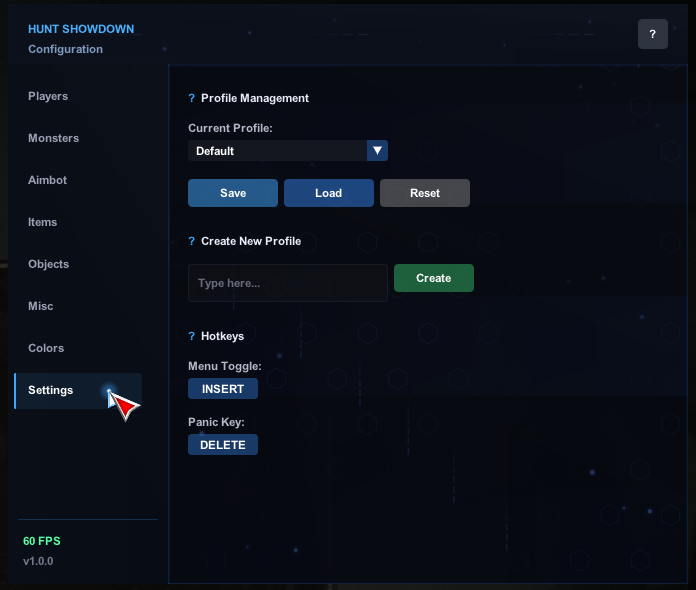The image size is (696, 590).
Task: Open the Default profile combo box
Action: pos(288,150)
